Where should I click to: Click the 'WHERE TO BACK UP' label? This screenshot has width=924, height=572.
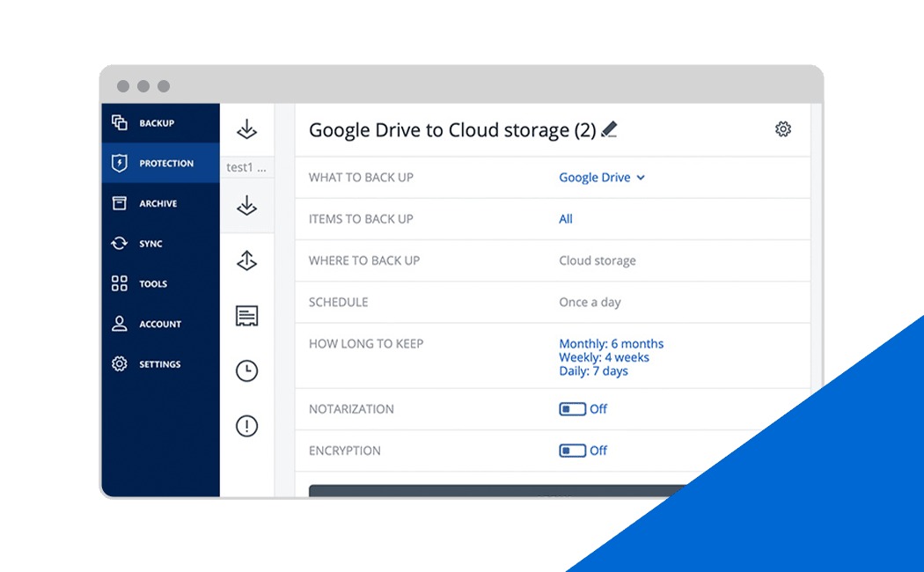pos(364,260)
